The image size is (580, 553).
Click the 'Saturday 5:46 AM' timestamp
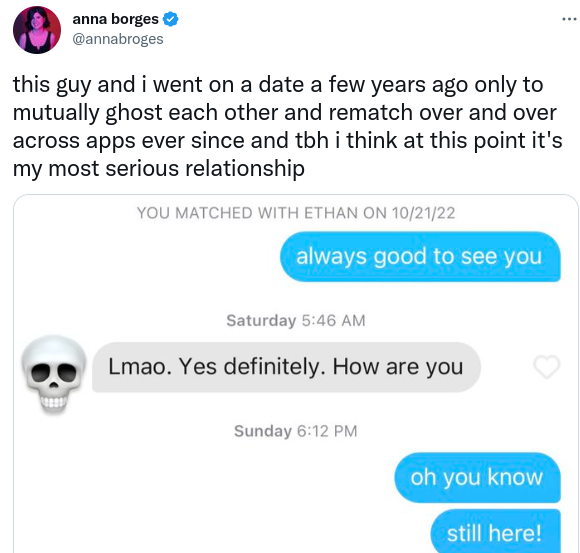pyautogui.click(x=296, y=320)
